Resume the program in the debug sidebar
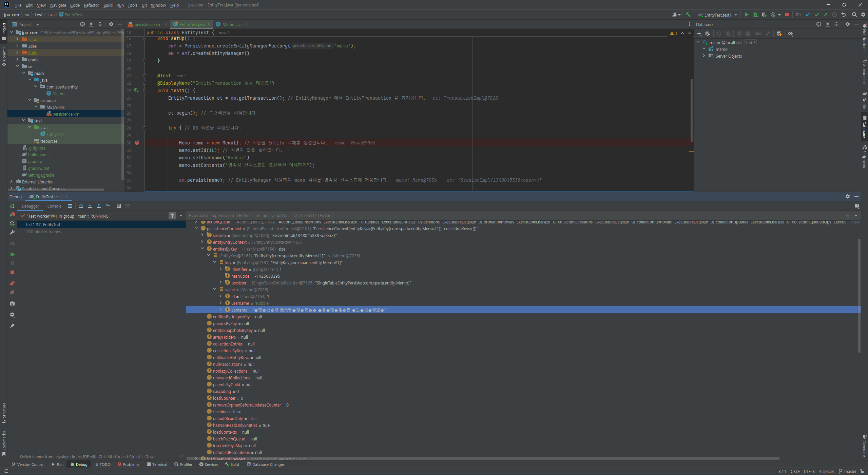 (12, 254)
